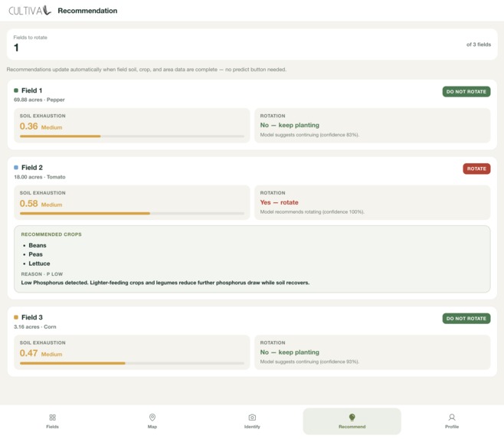The image size is (504, 439).
Task: Click the Field 1 title
Action: point(32,90)
